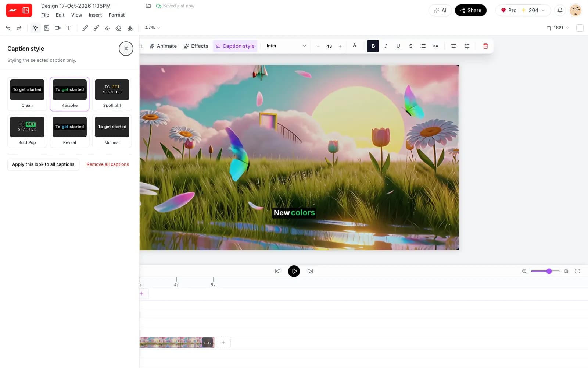Open the AI assistant button
This screenshot has height=368, width=588.
point(440,10)
